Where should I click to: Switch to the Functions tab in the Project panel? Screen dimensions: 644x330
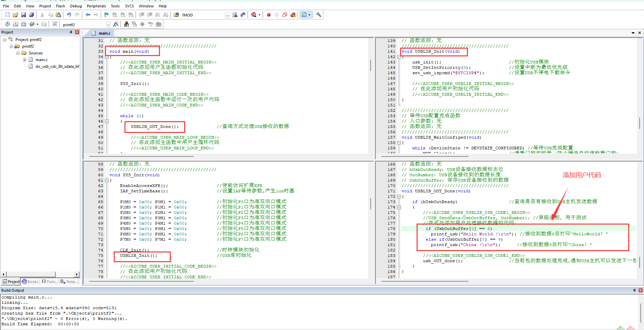(x=50, y=282)
